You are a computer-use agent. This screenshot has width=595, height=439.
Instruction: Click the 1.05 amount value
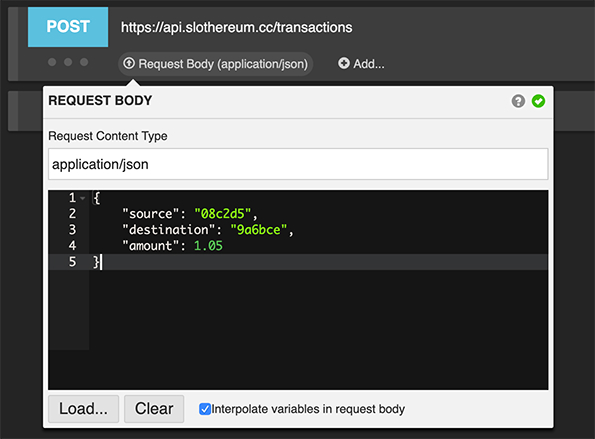(x=208, y=246)
